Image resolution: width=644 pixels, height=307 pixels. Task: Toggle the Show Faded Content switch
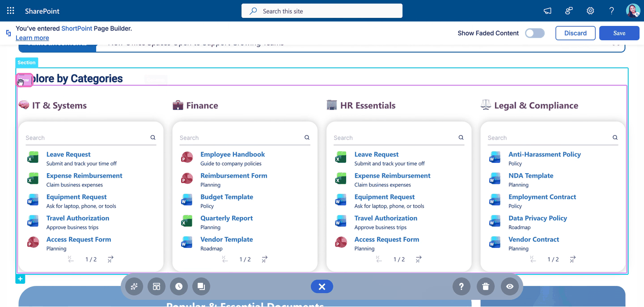pyautogui.click(x=535, y=33)
